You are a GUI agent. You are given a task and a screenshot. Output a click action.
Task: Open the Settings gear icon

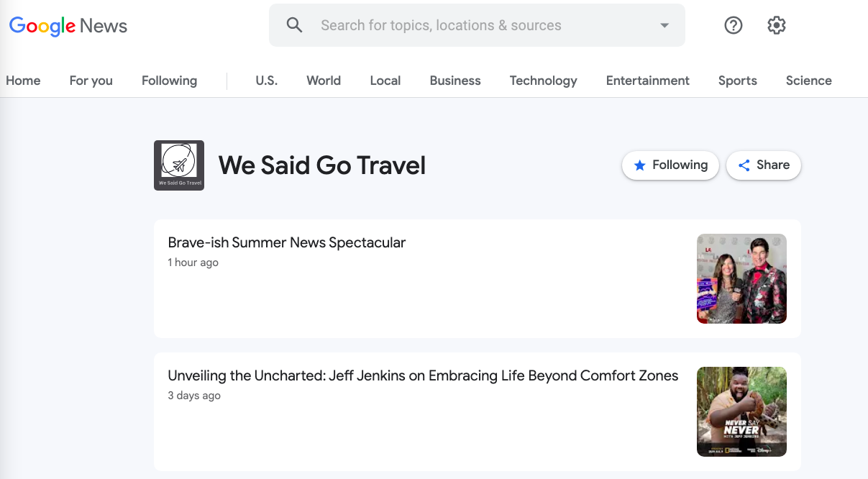click(x=776, y=25)
